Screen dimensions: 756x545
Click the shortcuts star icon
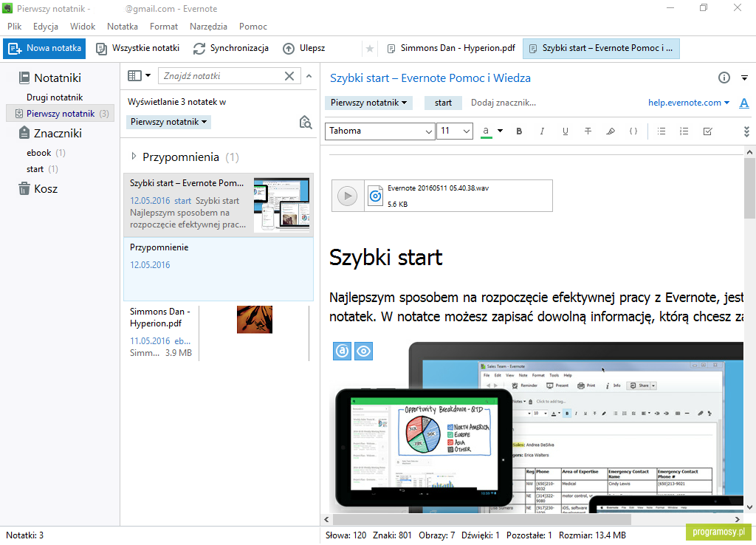[370, 48]
